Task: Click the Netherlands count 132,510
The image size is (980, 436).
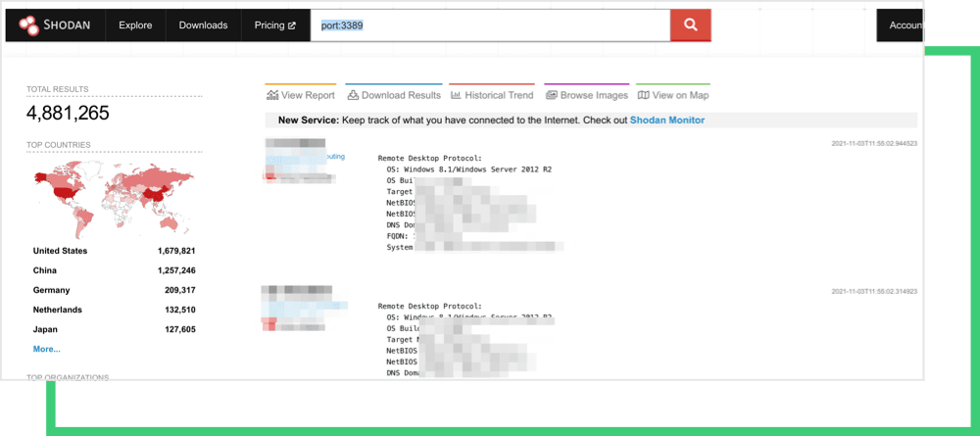Action: pos(178,310)
